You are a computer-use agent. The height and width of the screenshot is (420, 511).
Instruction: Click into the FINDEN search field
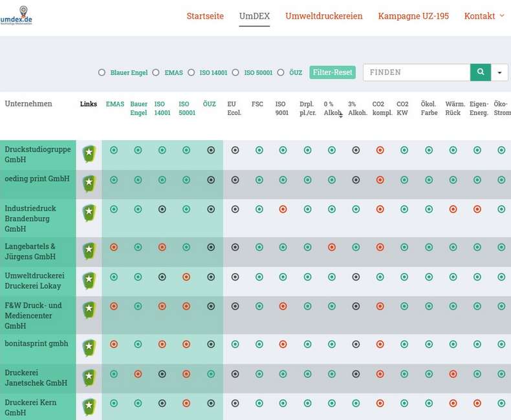coord(417,72)
